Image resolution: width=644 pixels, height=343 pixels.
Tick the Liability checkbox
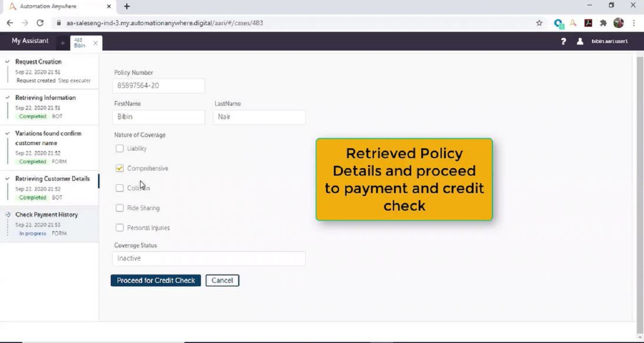point(120,149)
